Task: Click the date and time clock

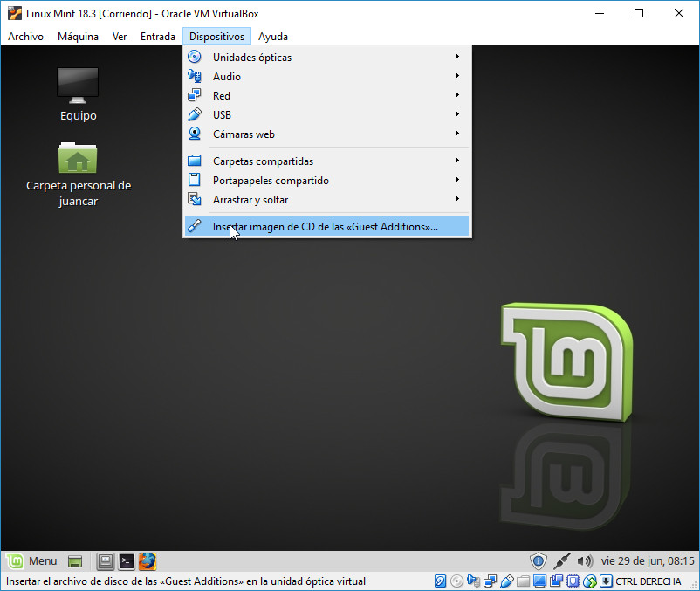Action: 648,561
